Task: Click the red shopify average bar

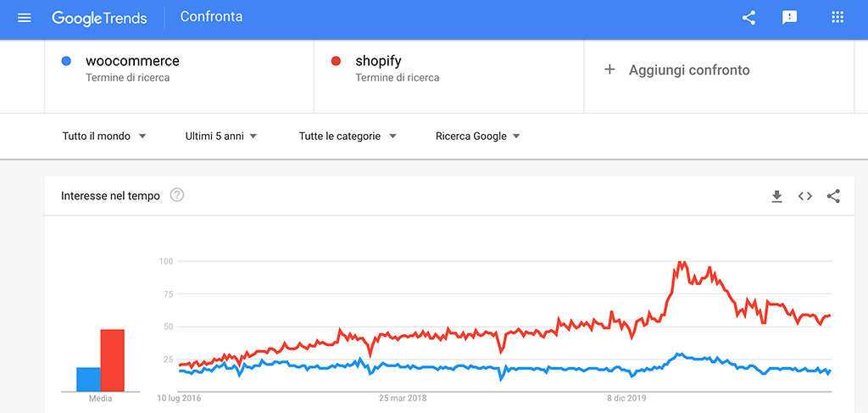Action: point(113,360)
